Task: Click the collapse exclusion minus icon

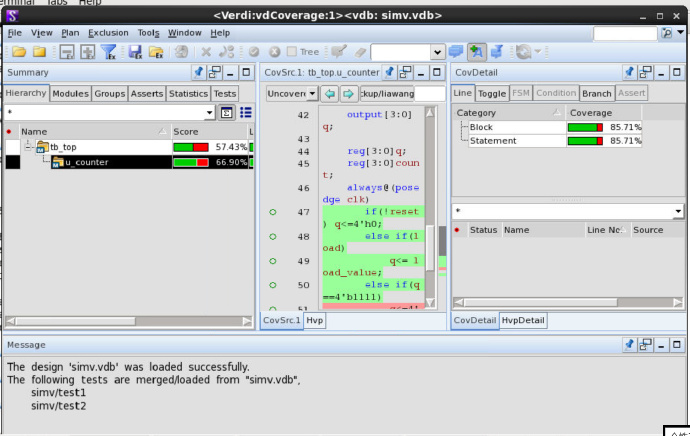Action: coord(66,52)
